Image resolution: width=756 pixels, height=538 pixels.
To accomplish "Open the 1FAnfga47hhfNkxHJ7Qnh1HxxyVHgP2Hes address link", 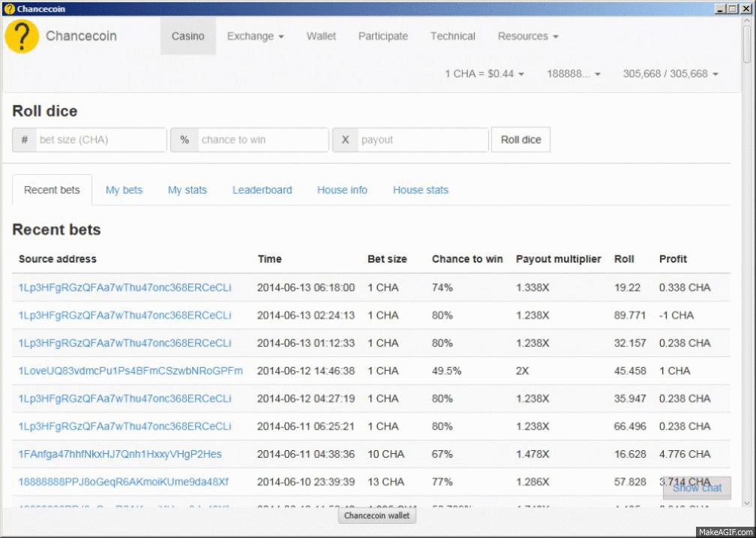I will (x=120, y=454).
